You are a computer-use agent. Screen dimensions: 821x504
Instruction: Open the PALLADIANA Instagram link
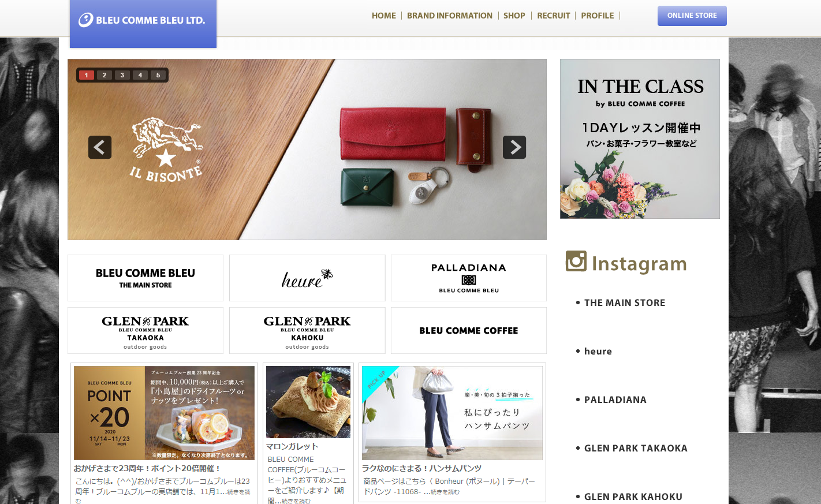point(615,400)
